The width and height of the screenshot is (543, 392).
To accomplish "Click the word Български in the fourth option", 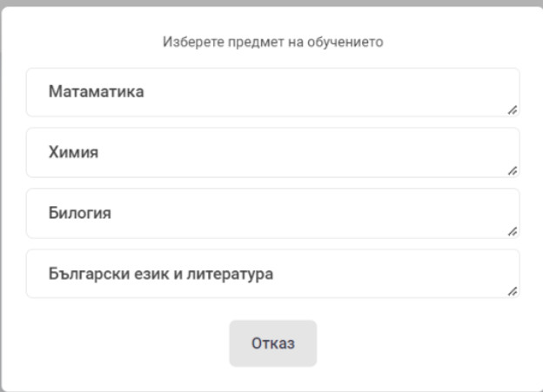I will click(89, 274).
